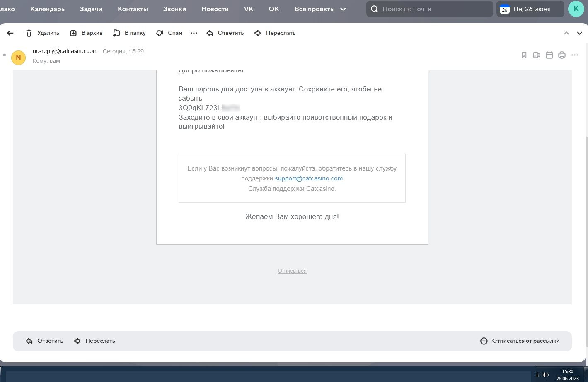Click Ответить in the bottom reply bar
Viewport: 588px width, 382px height.
click(45, 341)
